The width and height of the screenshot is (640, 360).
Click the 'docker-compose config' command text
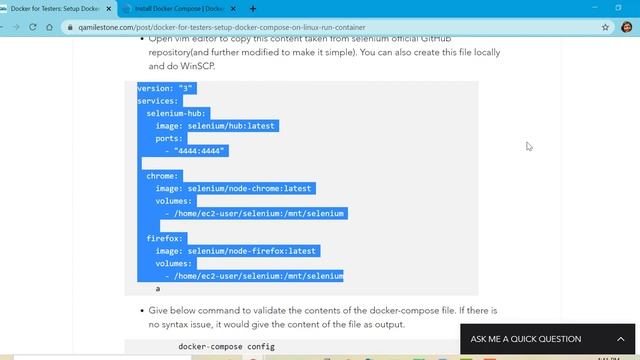(227, 347)
